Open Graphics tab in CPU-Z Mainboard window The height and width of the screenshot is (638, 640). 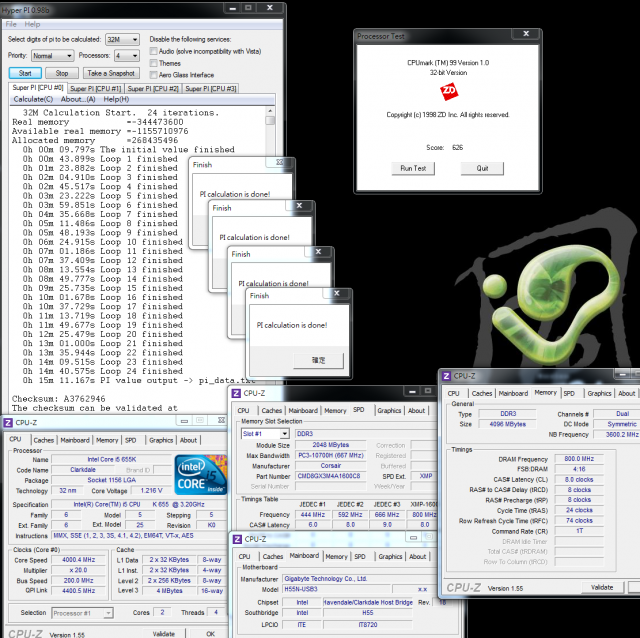tap(390, 556)
